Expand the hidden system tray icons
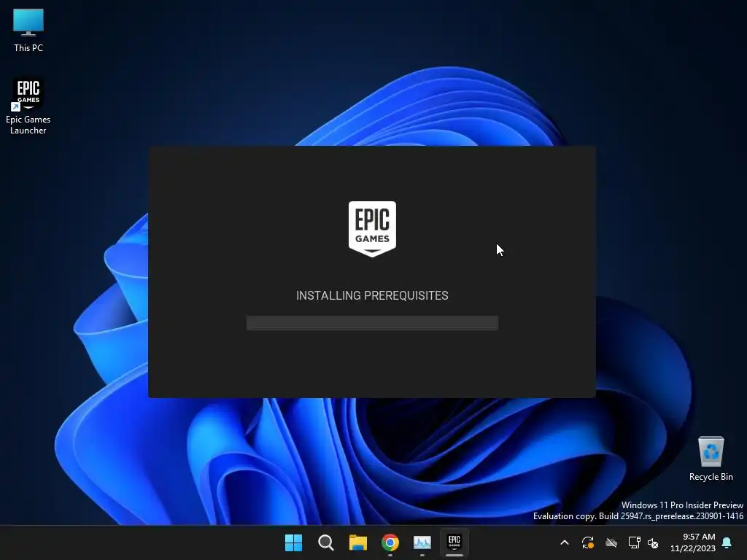Viewport: 747px width, 560px height. (565, 542)
